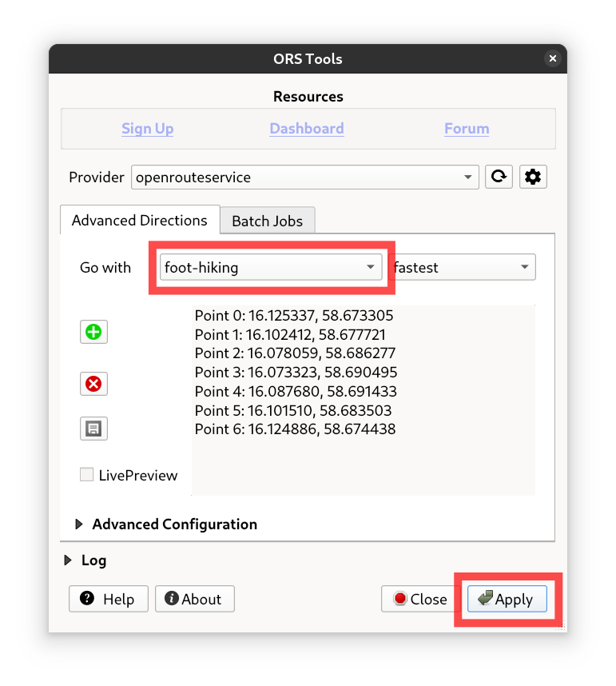616x686 pixels.
Task: Open the fastest preference dropdown
Action: [x=463, y=268]
